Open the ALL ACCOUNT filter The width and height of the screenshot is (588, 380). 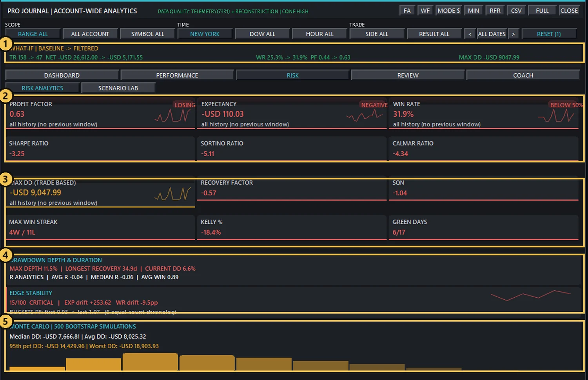(x=90, y=34)
